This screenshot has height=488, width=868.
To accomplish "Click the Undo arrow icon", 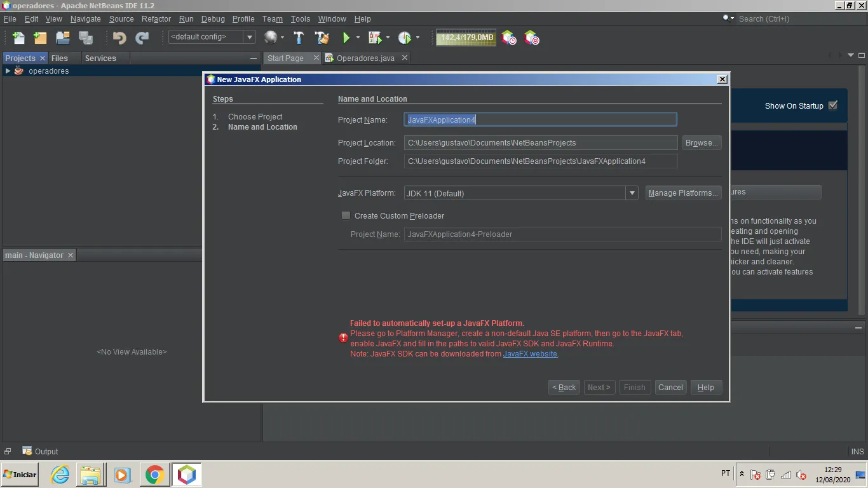I will 119,37.
